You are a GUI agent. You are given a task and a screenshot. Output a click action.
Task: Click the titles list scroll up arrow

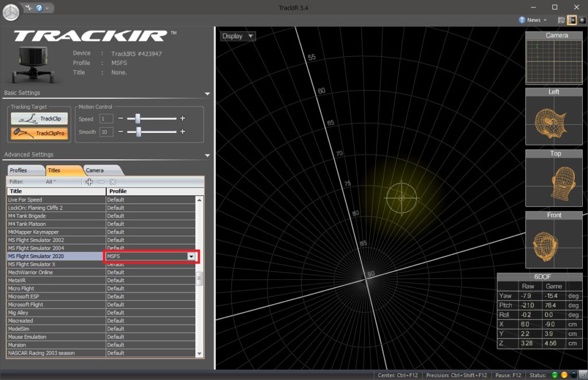pyautogui.click(x=199, y=200)
